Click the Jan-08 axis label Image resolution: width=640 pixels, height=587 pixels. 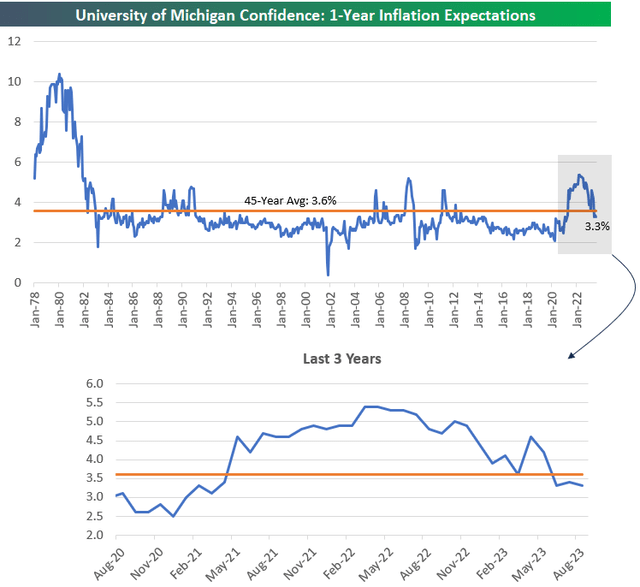pyautogui.click(x=404, y=309)
